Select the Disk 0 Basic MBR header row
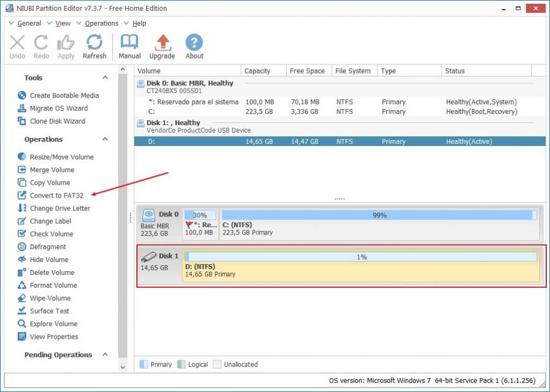The image size is (550, 392). [340, 86]
